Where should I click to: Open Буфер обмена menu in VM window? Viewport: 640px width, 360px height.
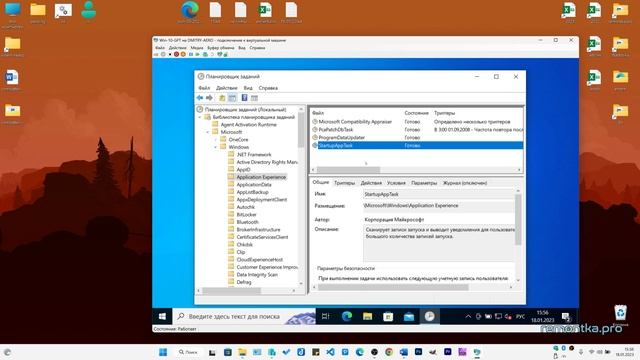pos(221,48)
